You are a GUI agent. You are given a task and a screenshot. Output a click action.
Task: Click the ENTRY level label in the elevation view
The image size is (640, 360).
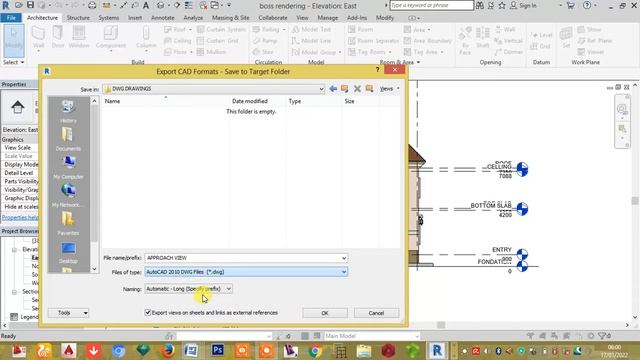(502, 250)
